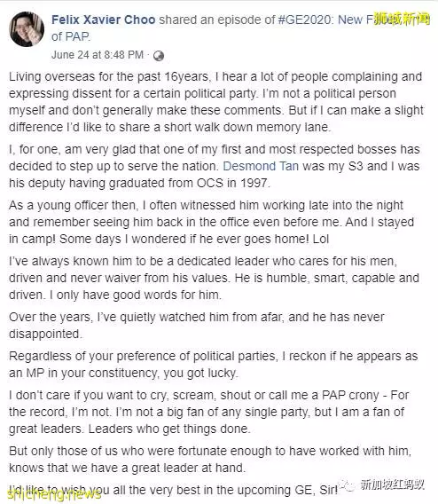Viewport: 438px width, 504px height.
Task: Click the yellow 狮城新闻 watermark logo
Action: tap(402, 20)
